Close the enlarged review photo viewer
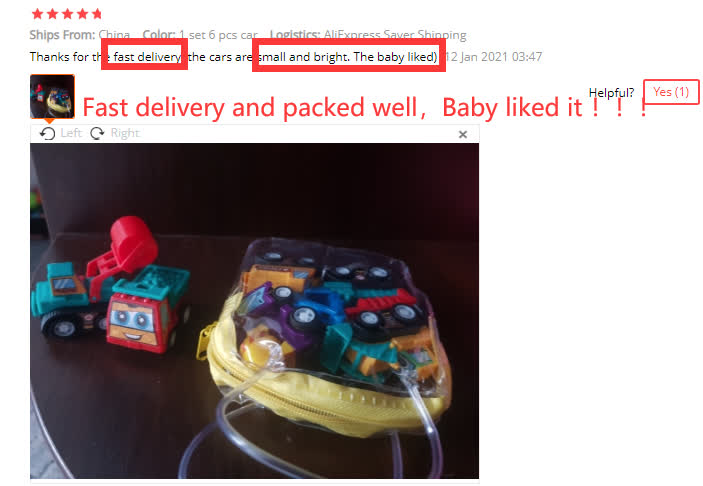Image resolution: width=703 pixels, height=486 pixels. click(x=463, y=135)
